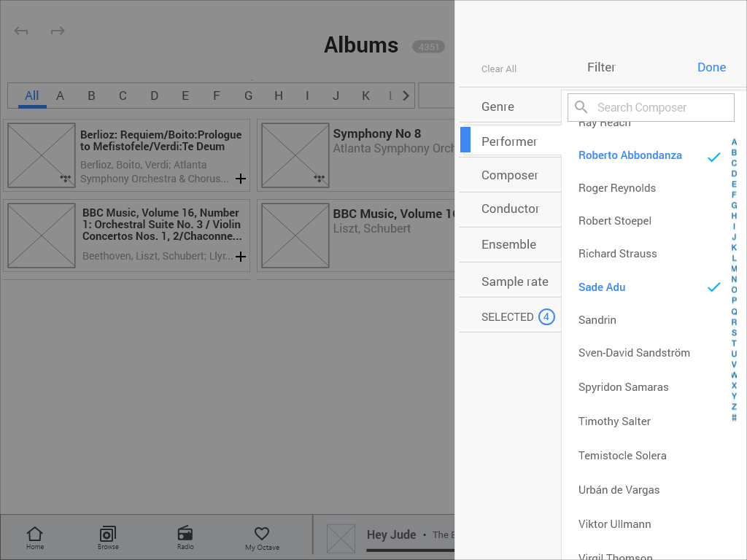Click Done to apply filters

tap(711, 67)
